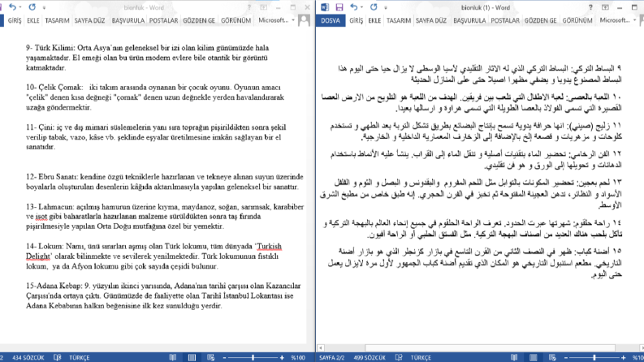Click the zoom slider handle in right window
Image resolution: width=644 pixels, height=362 pixels.
(594, 358)
